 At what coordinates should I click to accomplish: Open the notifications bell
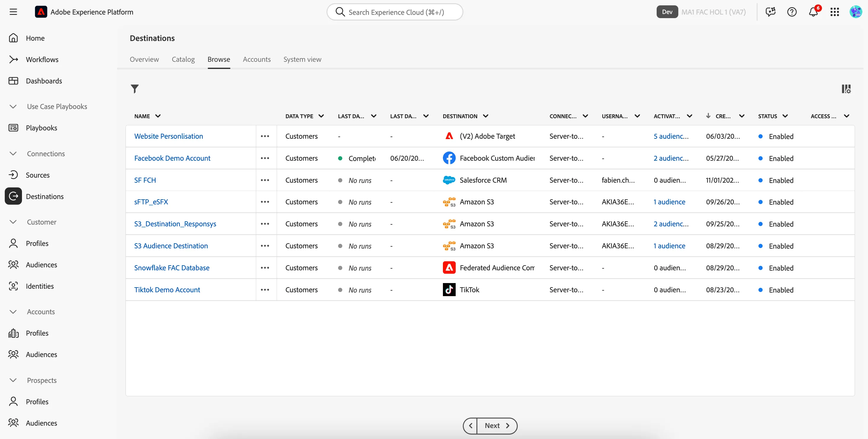813,12
